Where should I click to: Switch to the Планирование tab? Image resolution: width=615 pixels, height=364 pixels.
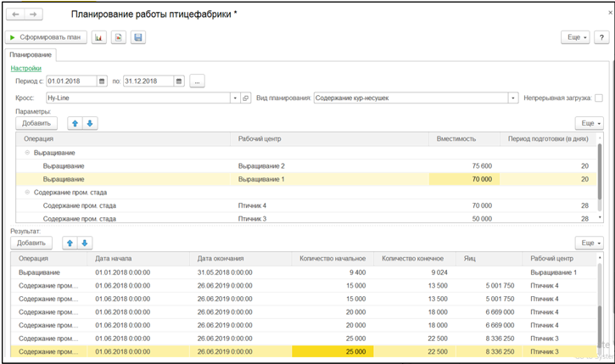pyautogui.click(x=31, y=55)
